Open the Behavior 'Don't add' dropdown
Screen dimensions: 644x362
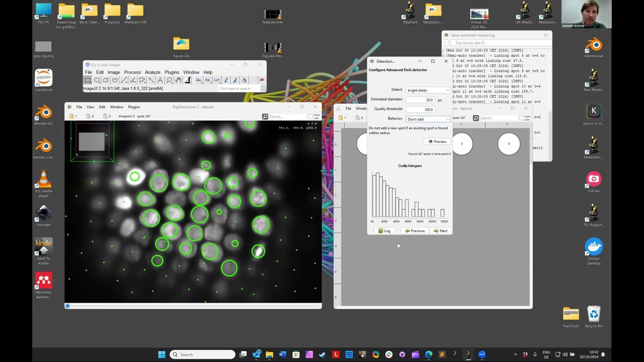pyautogui.click(x=428, y=119)
